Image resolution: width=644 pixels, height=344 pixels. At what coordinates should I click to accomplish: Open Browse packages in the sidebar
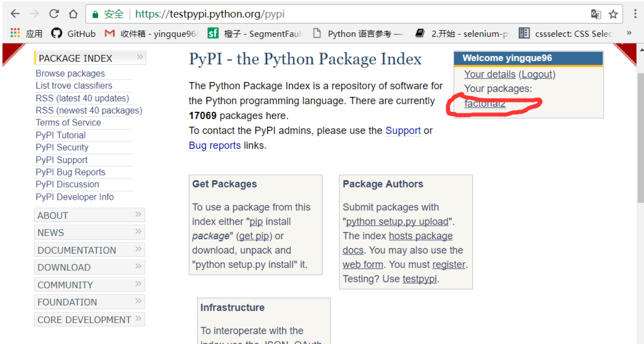click(x=70, y=74)
